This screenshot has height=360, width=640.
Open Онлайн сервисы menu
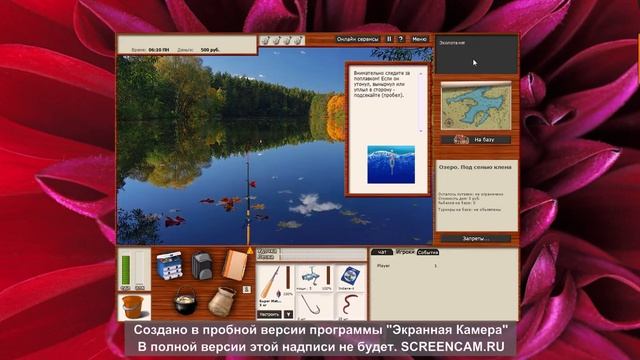coord(358,39)
